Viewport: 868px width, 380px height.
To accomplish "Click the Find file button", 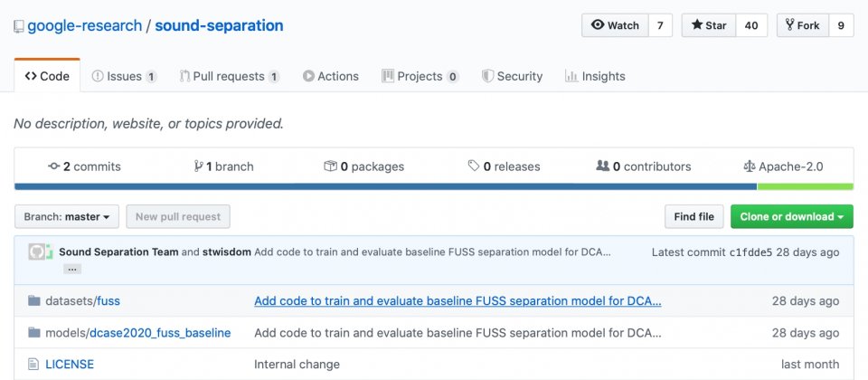I will pos(694,216).
